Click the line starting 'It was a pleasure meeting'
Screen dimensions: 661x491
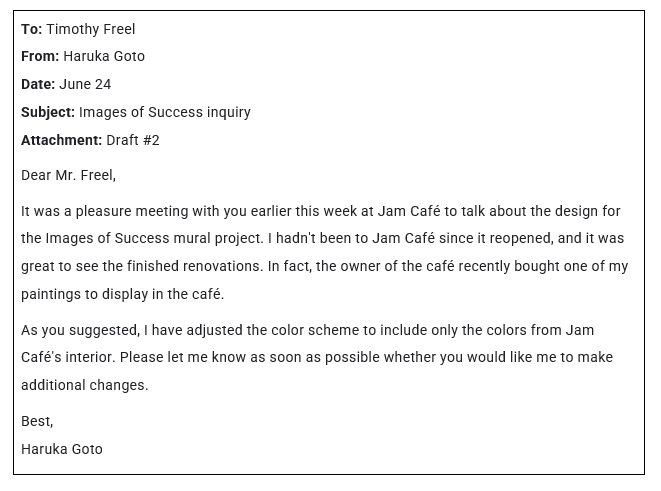[x=320, y=211]
